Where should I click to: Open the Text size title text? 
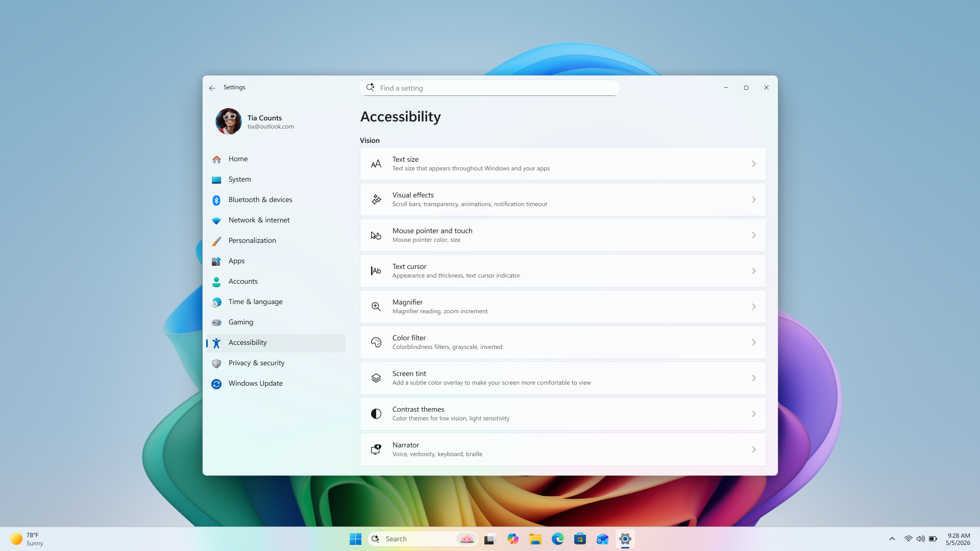tap(405, 160)
